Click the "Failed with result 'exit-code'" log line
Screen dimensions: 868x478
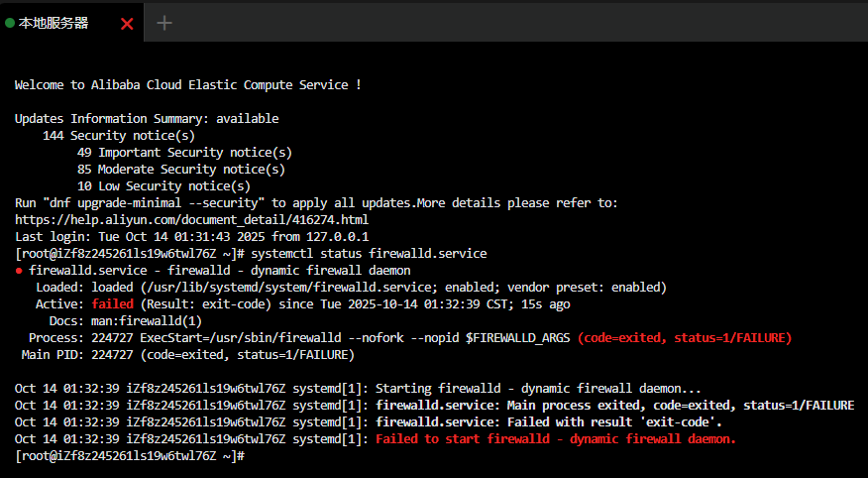click(549, 421)
